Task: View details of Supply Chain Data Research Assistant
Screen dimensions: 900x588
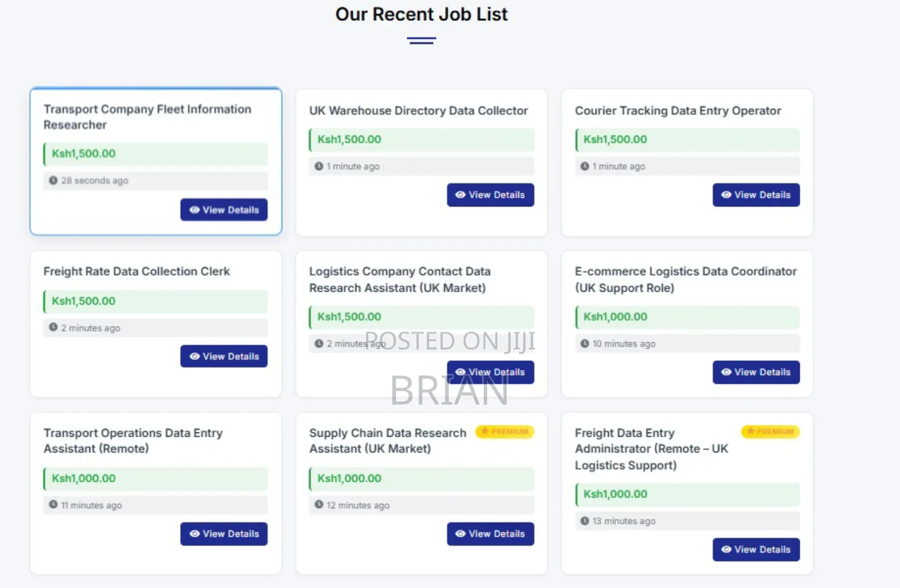Action: [x=490, y=534]
